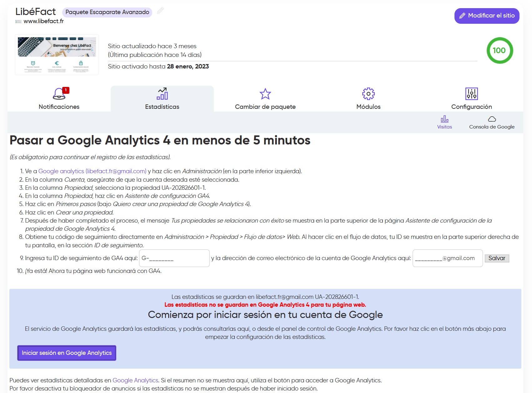The height and width of the screenshot is (393, 532).
Task: Select the Estadísticas chart icon tab
Action: click(162, 94)
